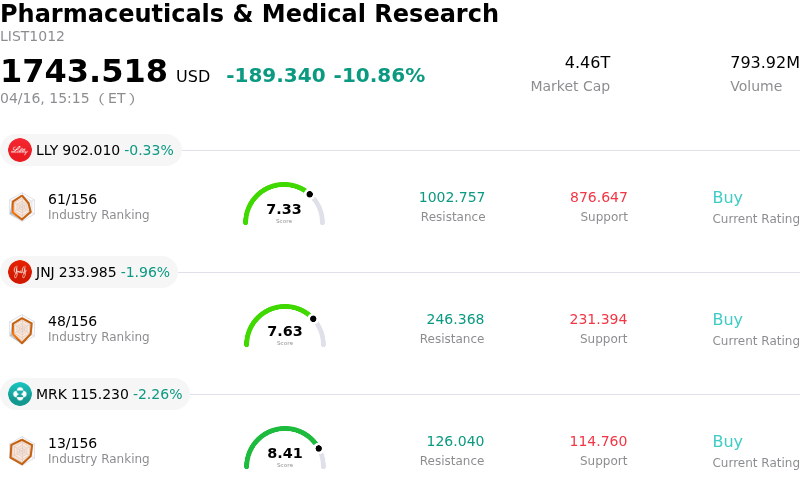
Task: Click the MRK Merck logo icon
Action: tap(20, 394)
